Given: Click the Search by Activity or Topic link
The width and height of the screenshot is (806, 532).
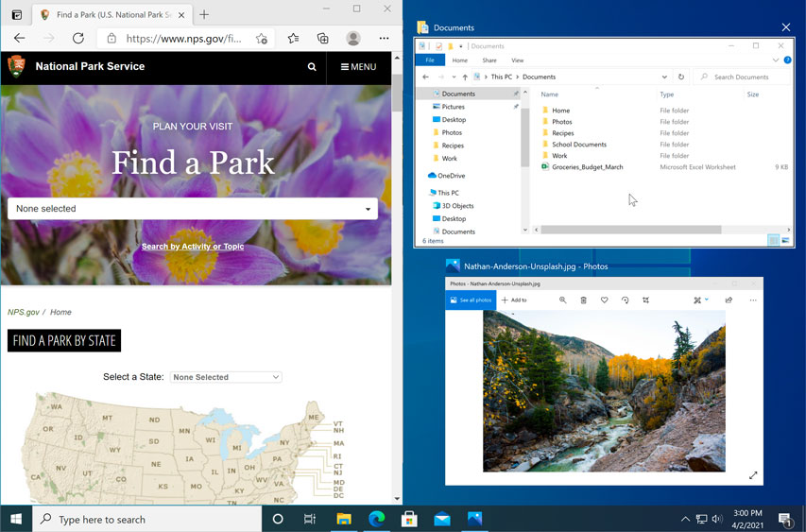Looking at the screenshot, I should pyautogui.click(x=193, y=247).
